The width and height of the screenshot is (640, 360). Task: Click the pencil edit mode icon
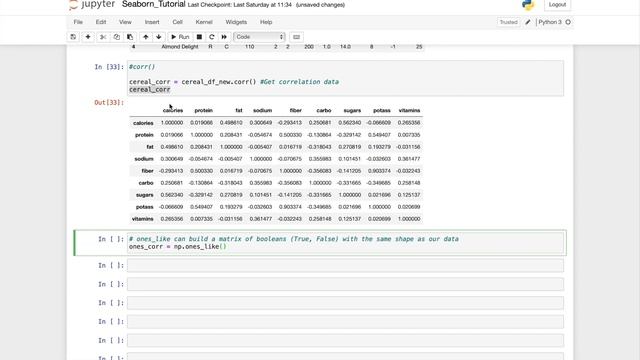(528, 22)
